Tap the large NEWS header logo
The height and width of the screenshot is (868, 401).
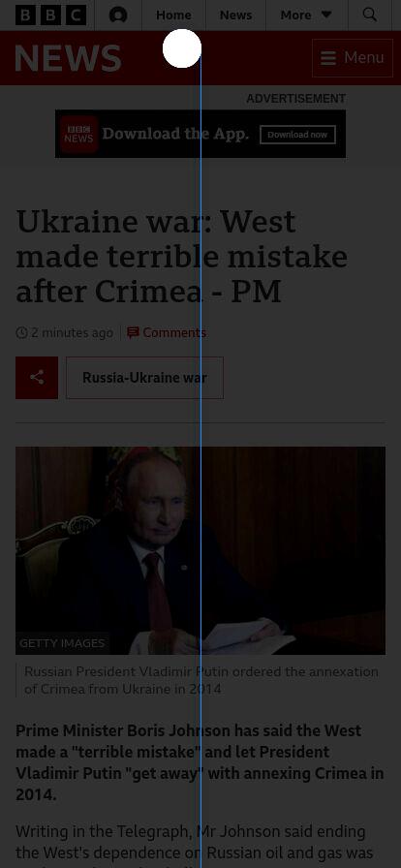pos(68,58)
